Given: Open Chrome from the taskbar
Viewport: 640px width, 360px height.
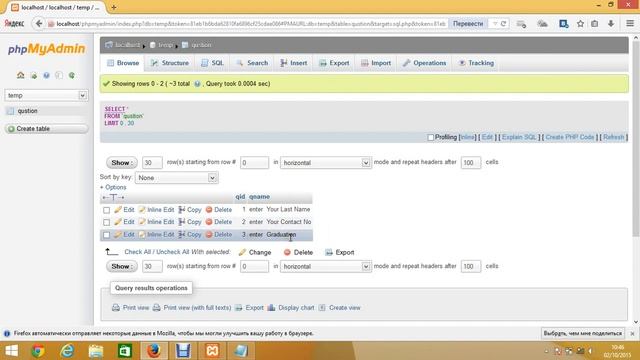Looking at the screenshot, I should point(38,351).
